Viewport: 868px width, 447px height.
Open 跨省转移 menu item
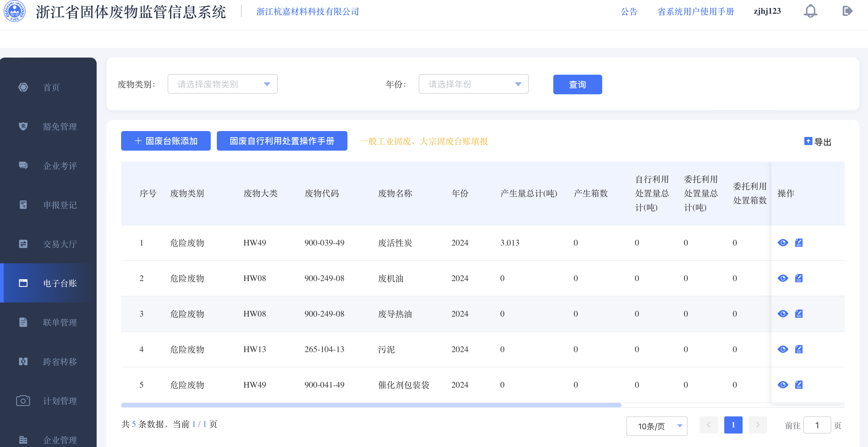(60, 362)
